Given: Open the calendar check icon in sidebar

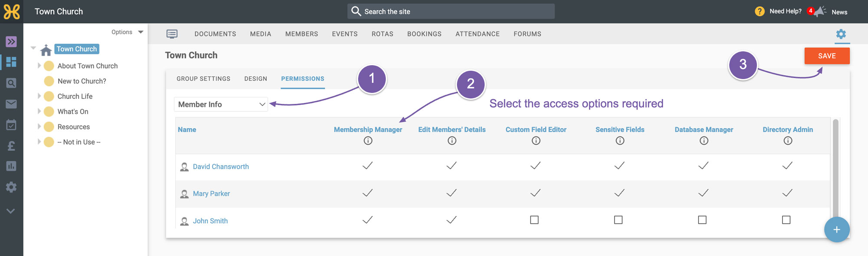Looking at the screenshot, I should pyautogui.click(x=11, y=125).
